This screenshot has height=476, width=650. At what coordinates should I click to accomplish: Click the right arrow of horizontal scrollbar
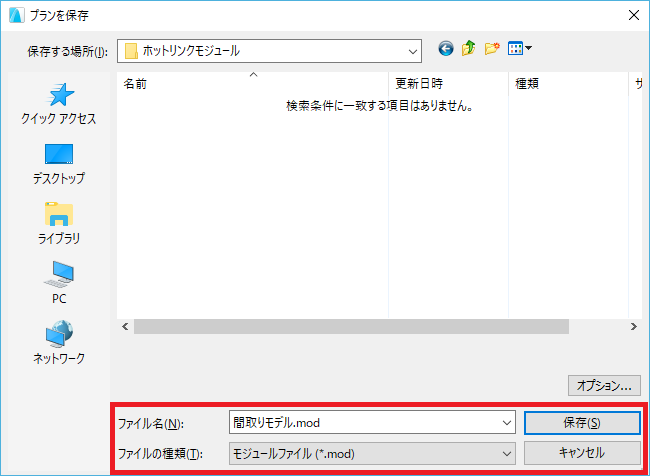tap(633, 327)
